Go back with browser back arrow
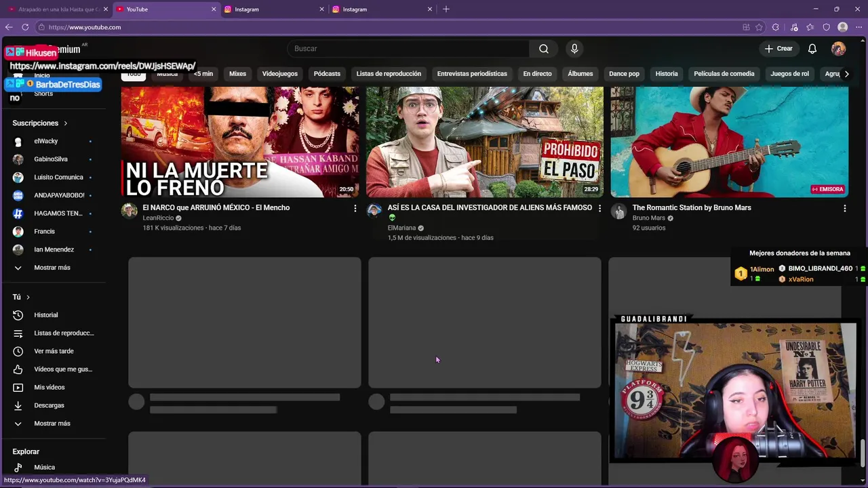Image resolution: width=868 pixels, height=488 pixels. (x=9, y=27)
